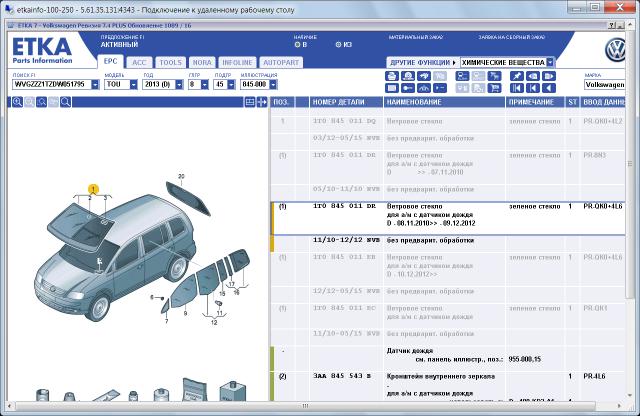This screenshot has width=640, height=416.
Task: Click the right-pointing tag icon in the top row
Action: pos(549,76)
